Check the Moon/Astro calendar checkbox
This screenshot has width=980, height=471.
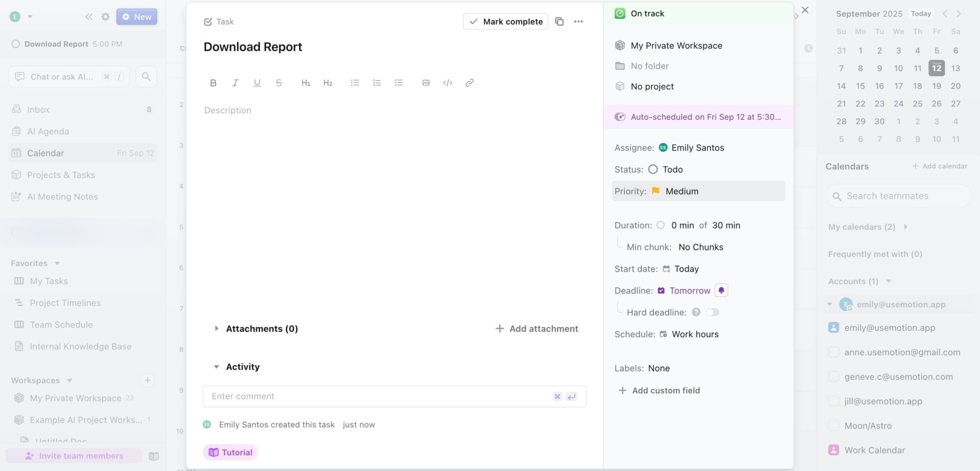point(834,426)
